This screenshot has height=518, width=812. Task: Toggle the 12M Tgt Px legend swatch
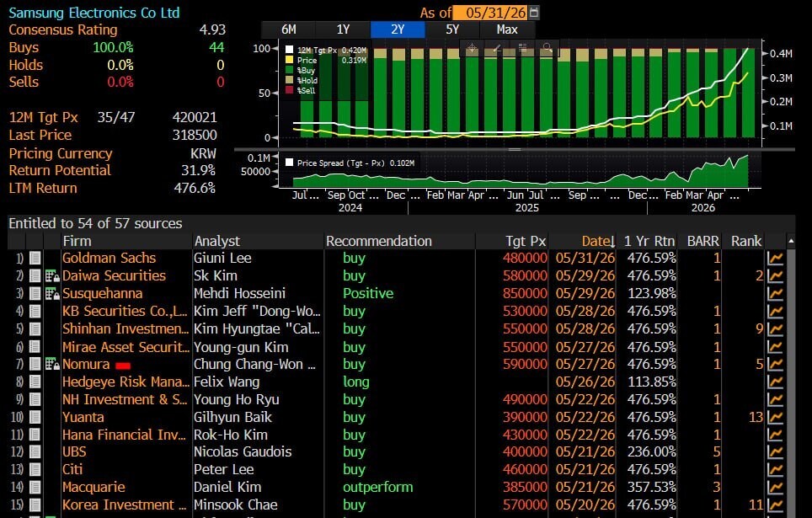point(290,50)
